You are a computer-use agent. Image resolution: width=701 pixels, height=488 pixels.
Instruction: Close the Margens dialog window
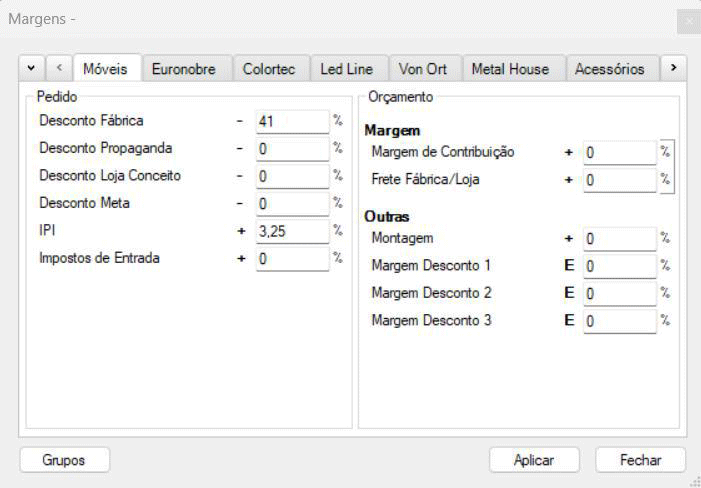coord(688,20)
